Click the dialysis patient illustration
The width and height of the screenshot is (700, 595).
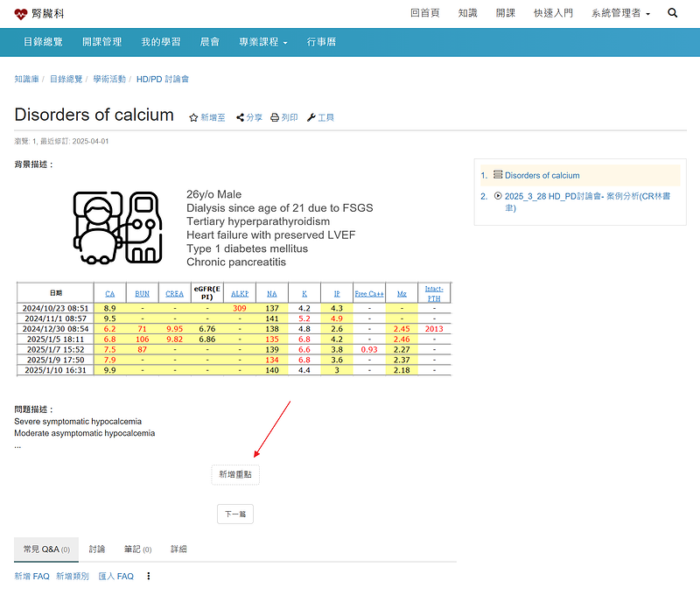(x=118, y=227)
